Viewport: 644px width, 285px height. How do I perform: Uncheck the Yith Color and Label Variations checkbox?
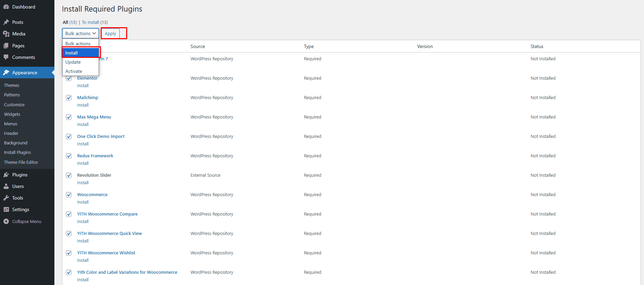(x=69, y=272)
